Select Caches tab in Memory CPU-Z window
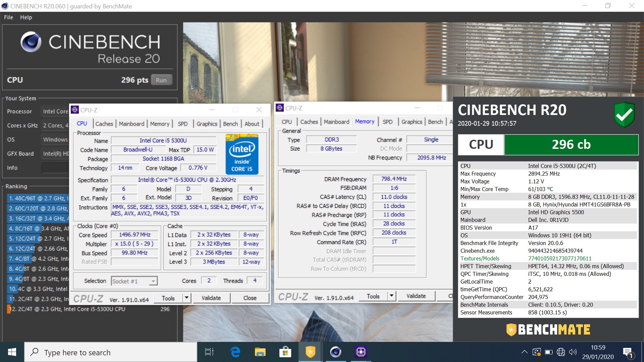 (309, 122)
